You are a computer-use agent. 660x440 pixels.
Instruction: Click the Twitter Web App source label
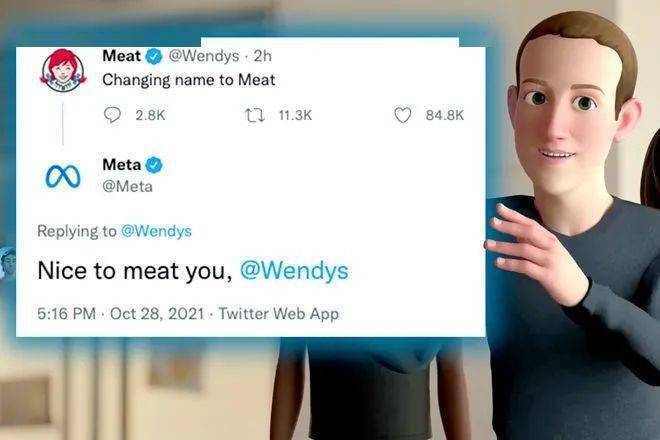(279, 314)
